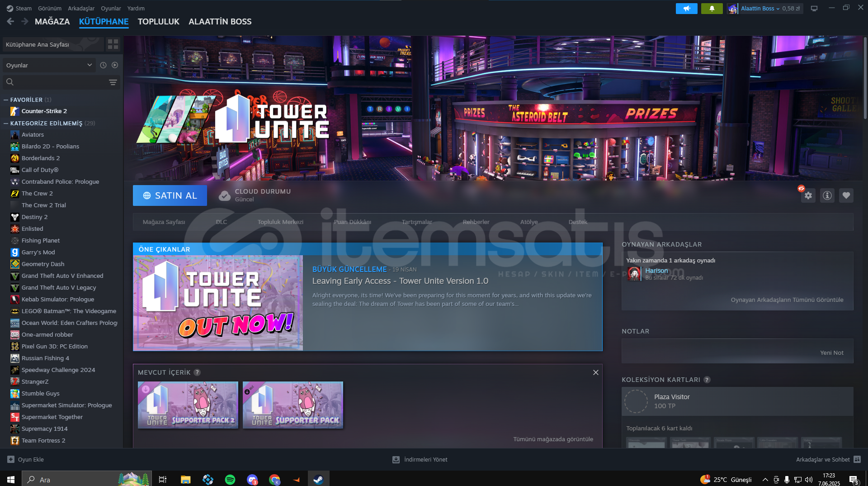Viewport: 868px width, 486px height.
Task: Open Oynayan Arkadaşların Tümünü Görüntüle link
Action: pos(787,300)
